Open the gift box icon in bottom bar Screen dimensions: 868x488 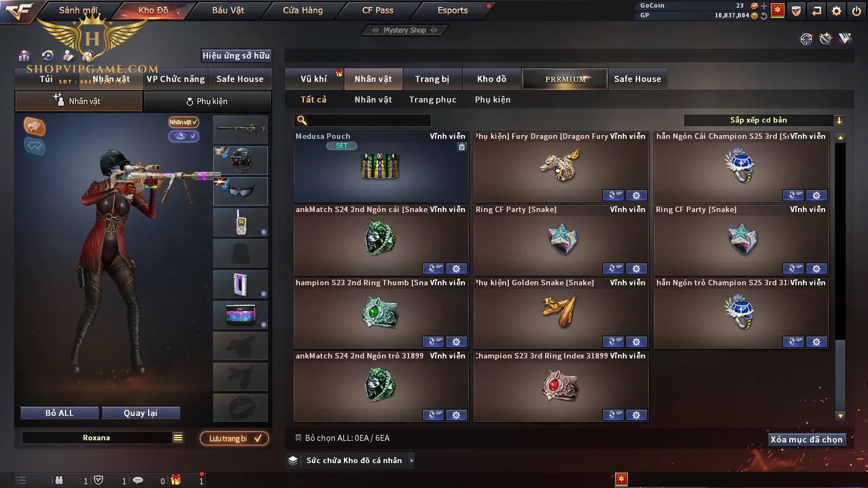pyautogui.click(x=176, y=480)
